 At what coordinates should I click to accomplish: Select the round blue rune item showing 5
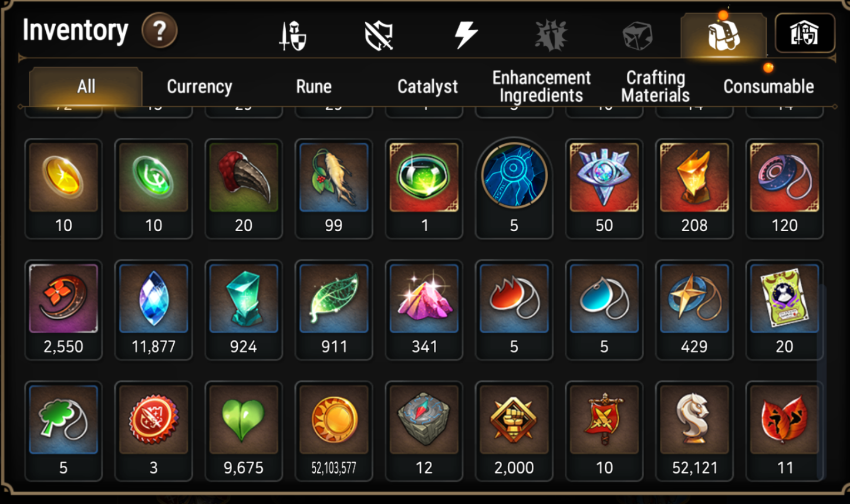pyautogui.click(x=514, y=188)
